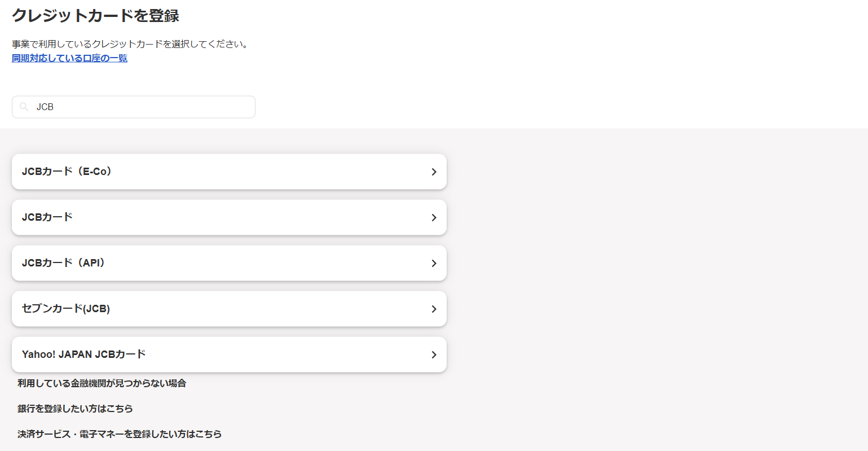Click the typed JCB text in search box

point(45,107)
